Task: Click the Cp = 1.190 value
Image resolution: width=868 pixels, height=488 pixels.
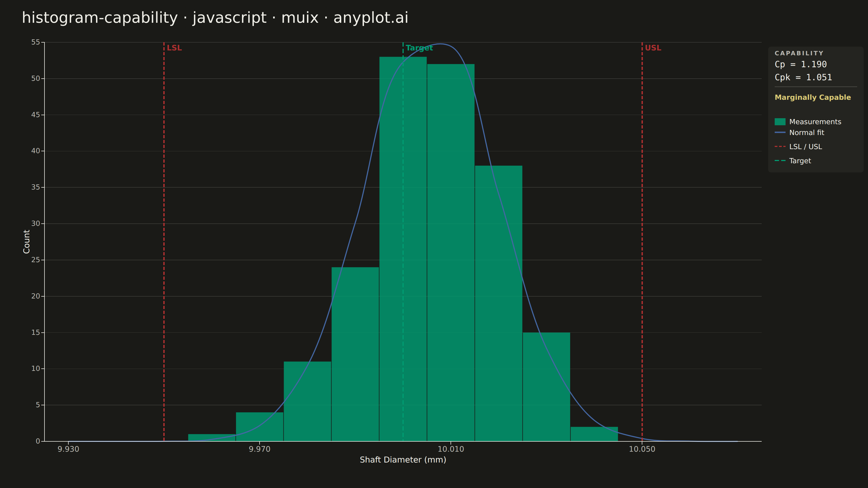Action: [801, 64]
